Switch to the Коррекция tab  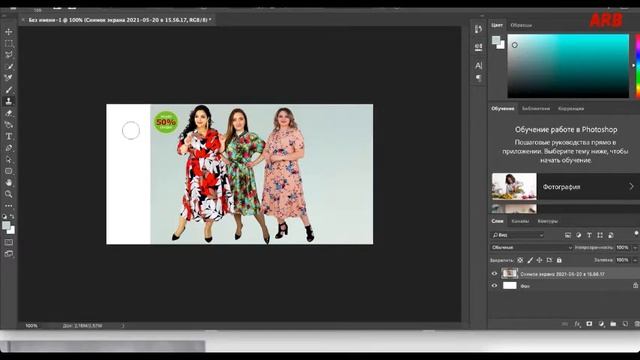[x=571, y=109]
